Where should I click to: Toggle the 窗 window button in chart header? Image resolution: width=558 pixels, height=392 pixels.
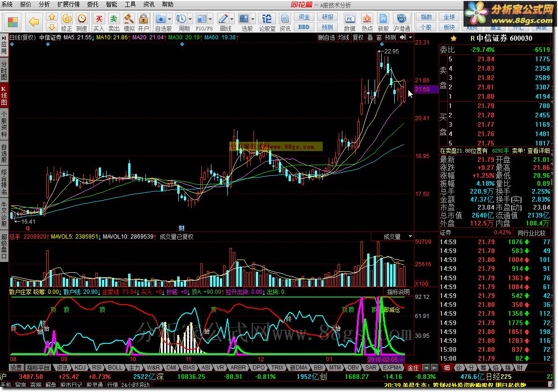coord(379,37)
